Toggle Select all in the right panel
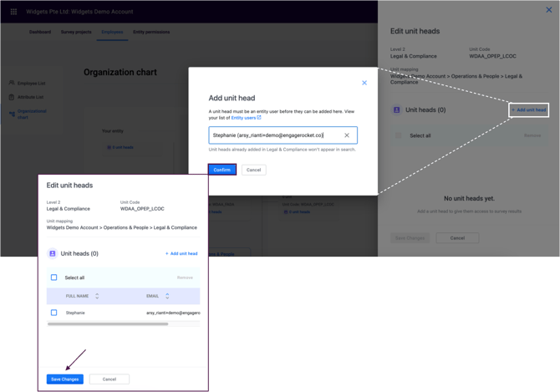This screenshot has height=392, width=560. pyautogui.click(x=399, y=135)
